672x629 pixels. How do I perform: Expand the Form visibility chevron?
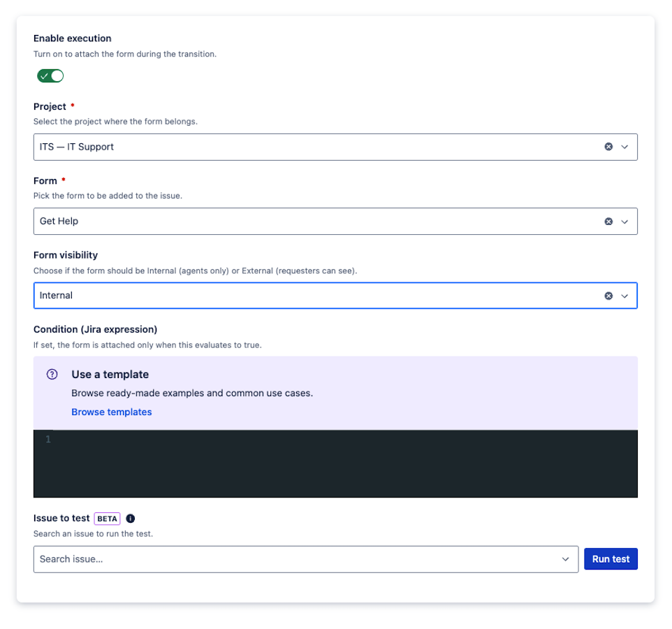point(625,296)
